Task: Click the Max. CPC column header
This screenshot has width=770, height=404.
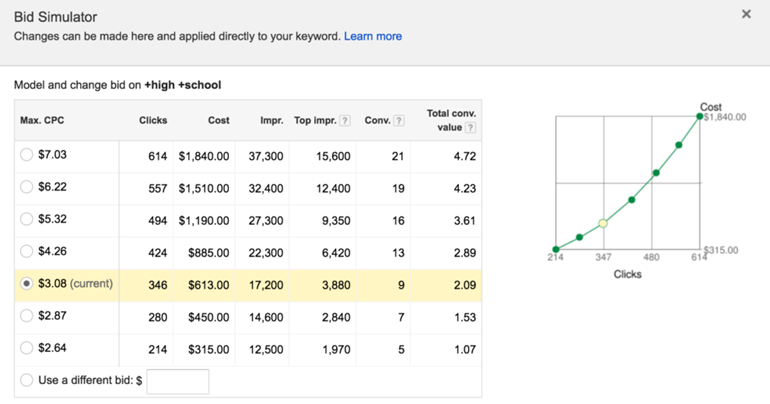Action: pyautogui.click(x=44, y=120)
